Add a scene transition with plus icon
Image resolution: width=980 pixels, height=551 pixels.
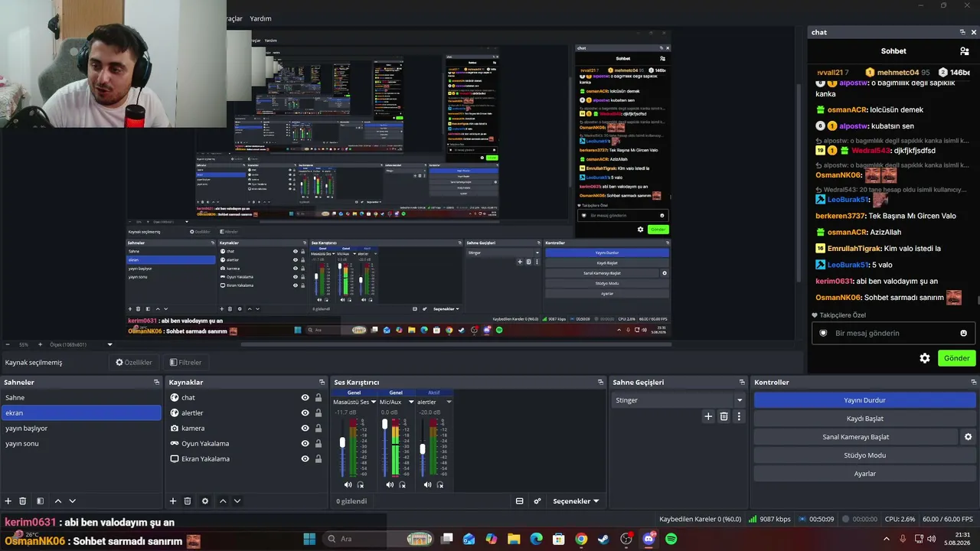tap(708, 416)
